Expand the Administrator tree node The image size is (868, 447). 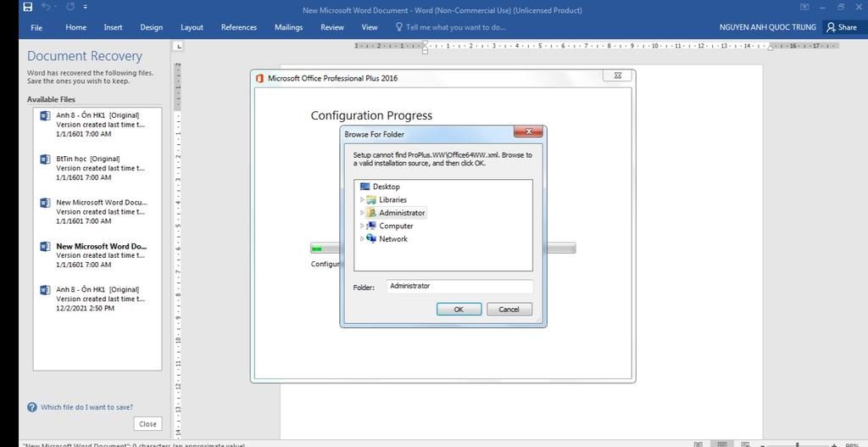pos(362,213)
